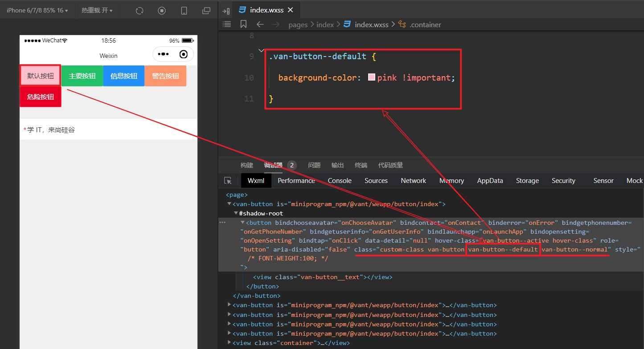Open the Network tab

tap(413, 181)
